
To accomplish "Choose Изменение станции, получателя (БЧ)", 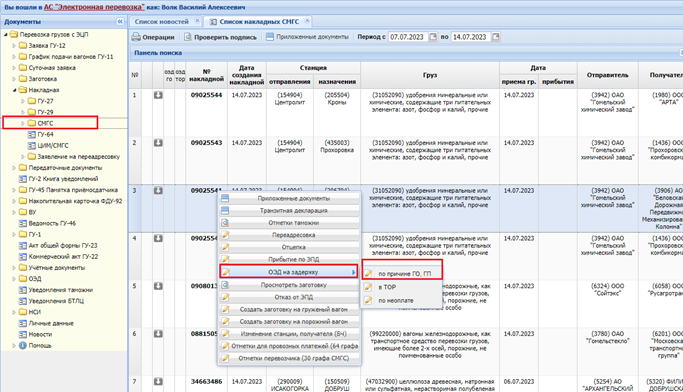I will point(289,334).
